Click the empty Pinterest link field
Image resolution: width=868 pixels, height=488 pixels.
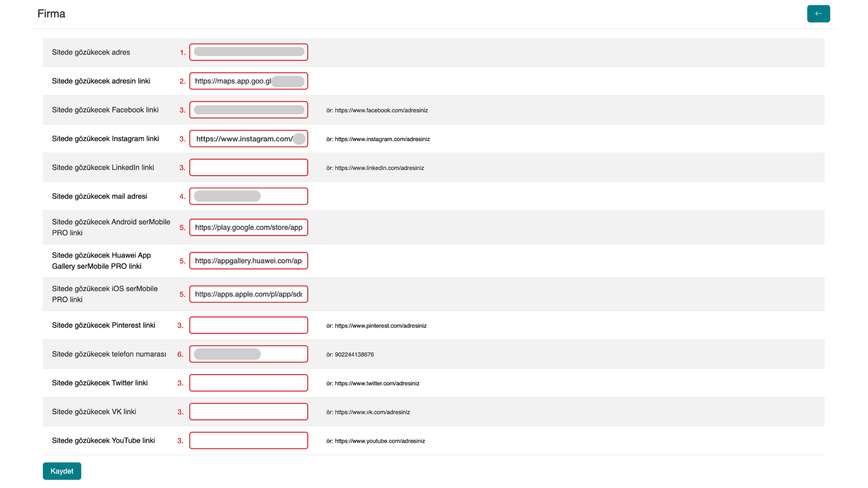(249, 325)
